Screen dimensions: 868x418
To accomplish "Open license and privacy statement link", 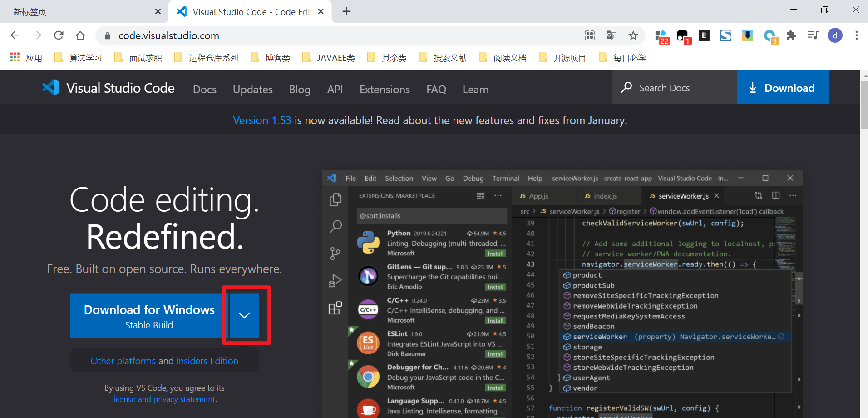I will pyautogui.click(x=164, y=399).
